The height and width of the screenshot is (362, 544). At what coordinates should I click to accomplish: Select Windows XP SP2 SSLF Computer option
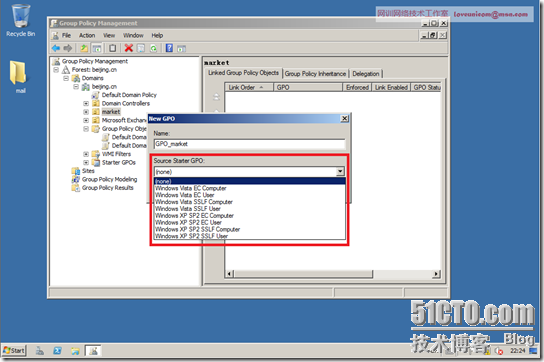pyautogui.click(x=249, y=229)
